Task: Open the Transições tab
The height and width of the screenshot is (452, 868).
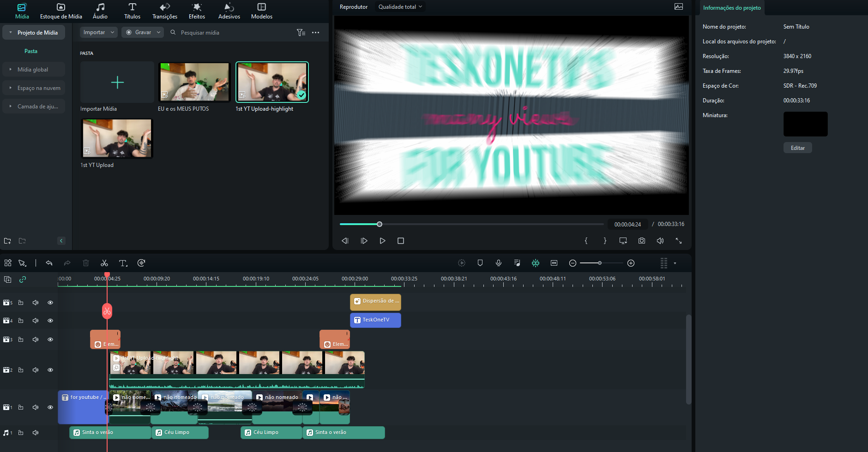Action: (x=165, y=11)
